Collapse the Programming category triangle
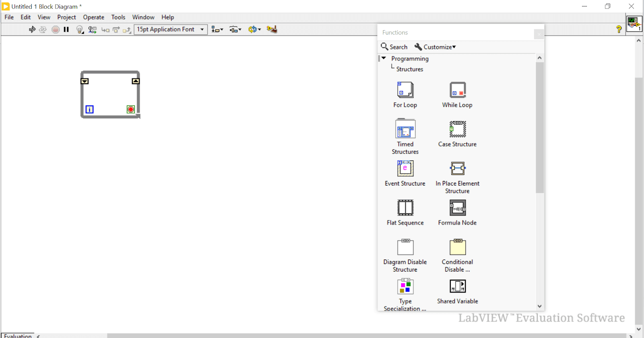 384,58
